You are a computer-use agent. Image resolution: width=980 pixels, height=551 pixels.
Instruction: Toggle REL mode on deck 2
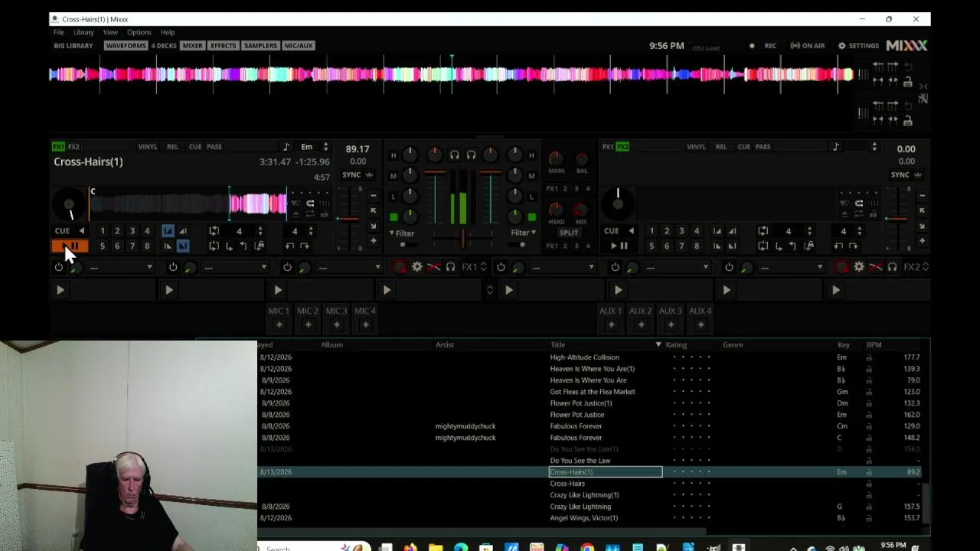click(721, 147)
